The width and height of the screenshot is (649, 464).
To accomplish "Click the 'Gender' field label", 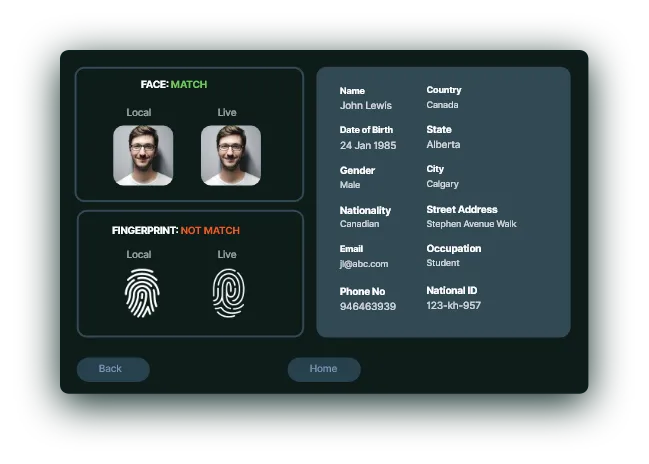I will coord(357,171).
